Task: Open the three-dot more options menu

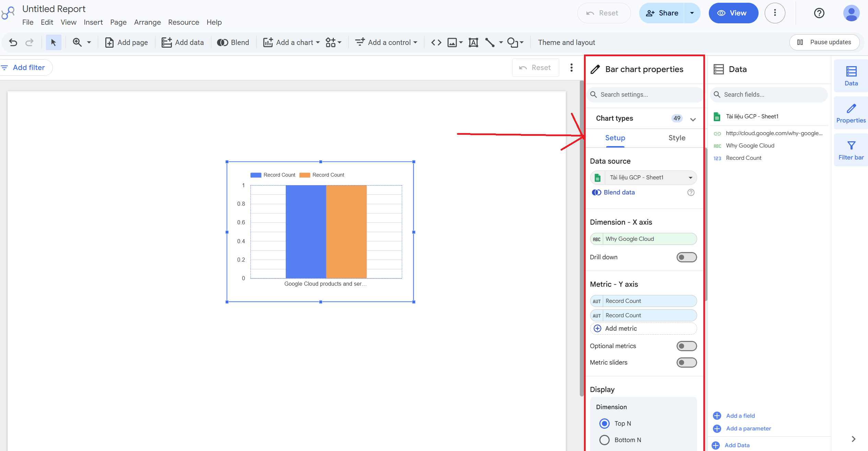Action: point(775,13)
